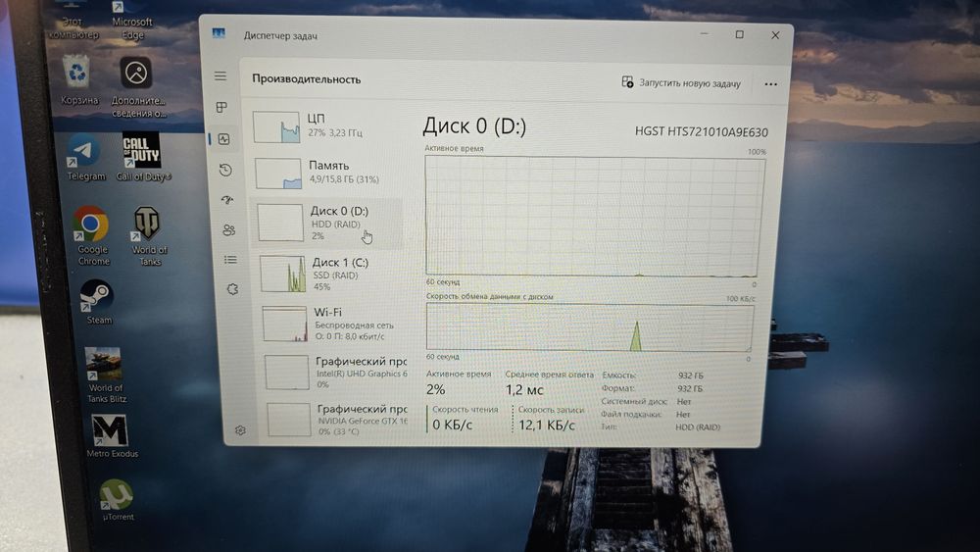
Task: Open the hamburger navigation menu in Task Manager
Action: coord(220,76)
